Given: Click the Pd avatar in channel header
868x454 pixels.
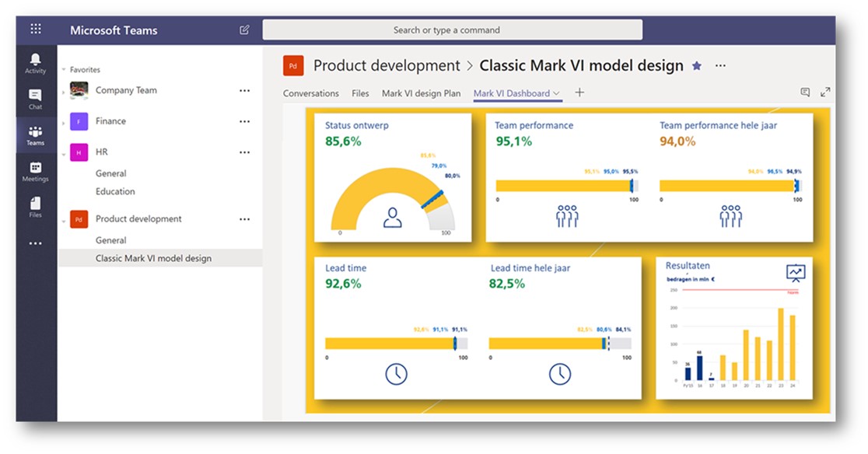Looking at the screenshot, I should pyautogui.click(x=293, y=65).
